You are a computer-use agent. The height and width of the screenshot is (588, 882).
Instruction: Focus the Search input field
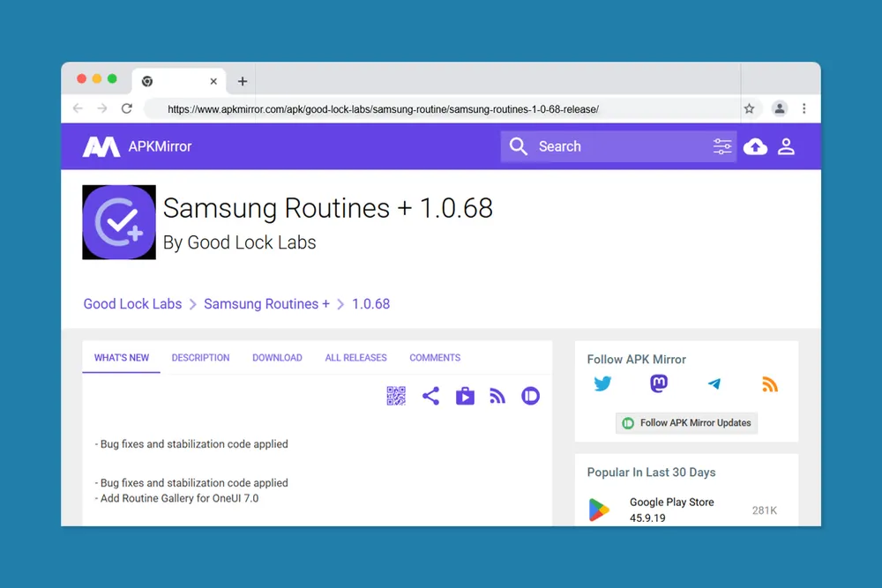[619, 146]
